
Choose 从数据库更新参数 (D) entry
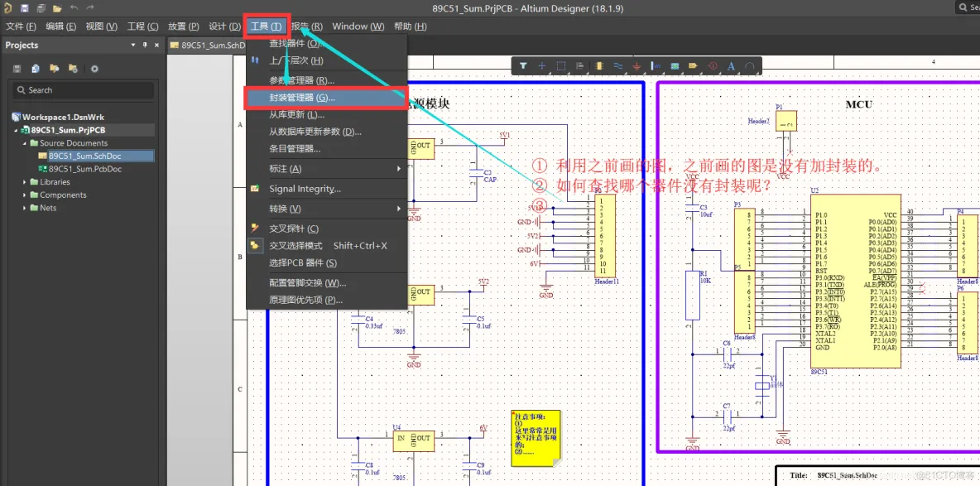[327, 132]
